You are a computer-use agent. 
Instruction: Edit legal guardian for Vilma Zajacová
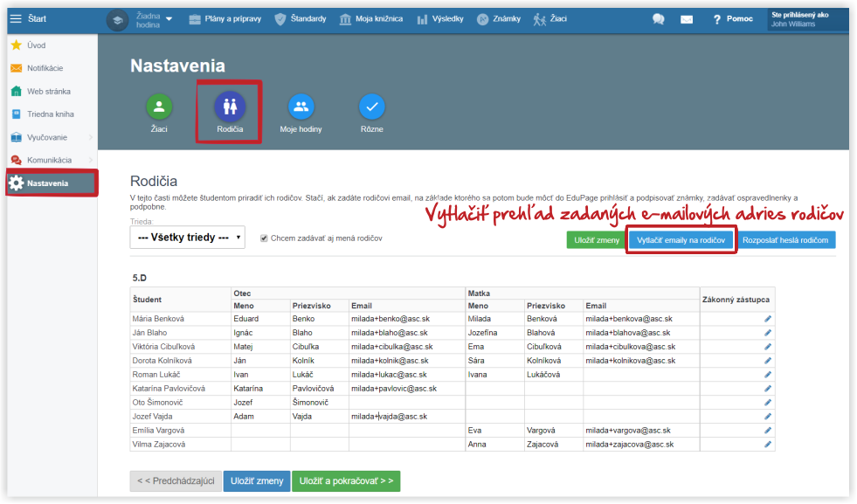pyautogui.click(x=767, y=445)
